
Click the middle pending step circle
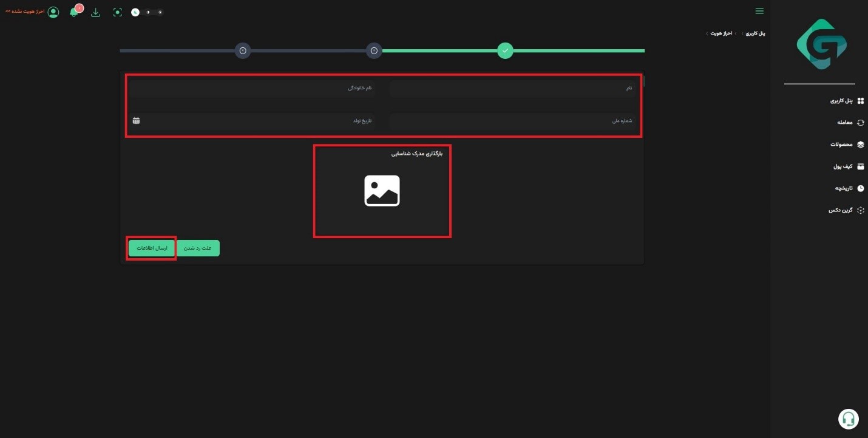tap(374, 50)
